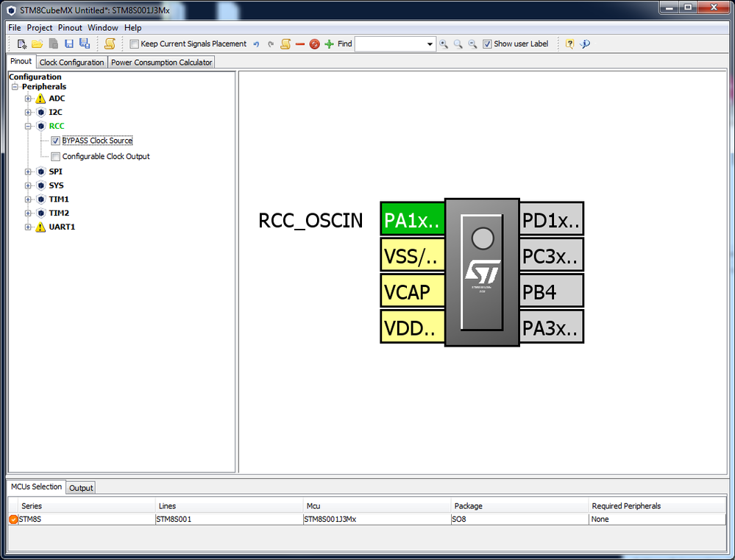Screen dimensions: 735x560
Task: Expand the SPI tree node
Action: 28,171
